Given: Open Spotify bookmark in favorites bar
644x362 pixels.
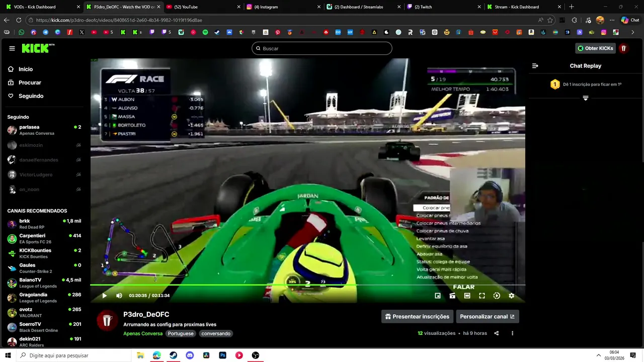Looking at the screenshot, I should [205, 32].
